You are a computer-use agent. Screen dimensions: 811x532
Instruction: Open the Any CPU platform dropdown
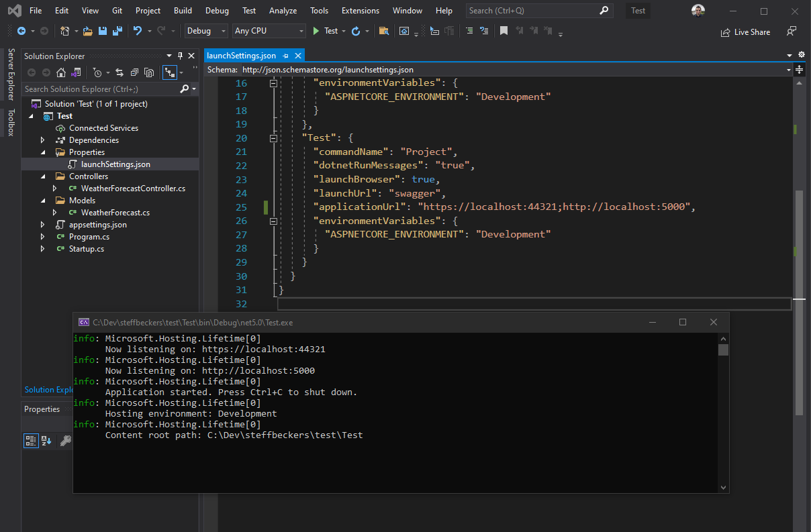(269, 31)
